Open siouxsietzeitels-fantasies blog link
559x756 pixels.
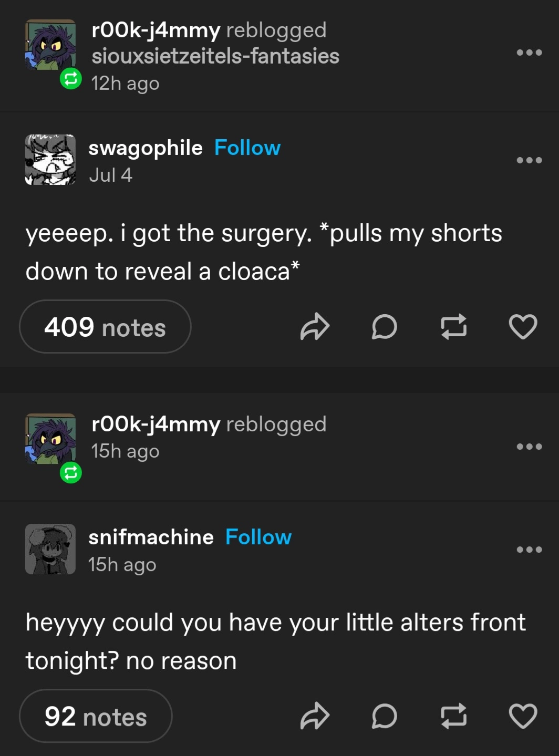215,56
